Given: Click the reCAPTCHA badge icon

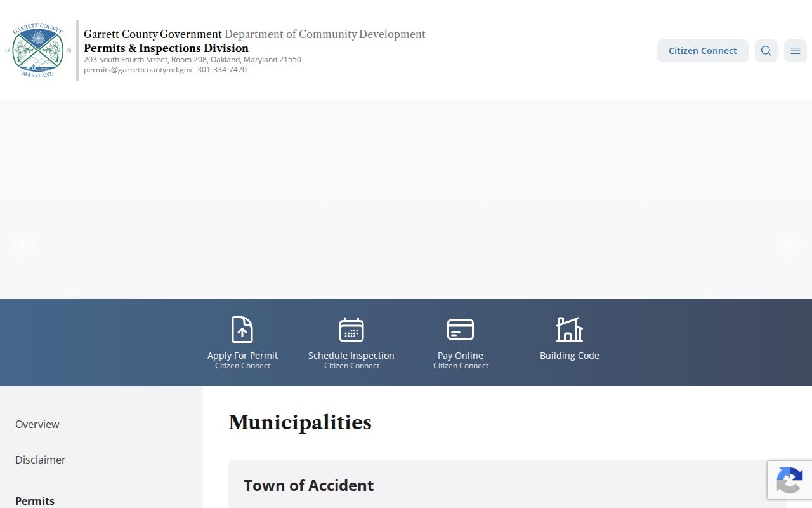Looking at the screenshot, I should click(x=790, y=480).
